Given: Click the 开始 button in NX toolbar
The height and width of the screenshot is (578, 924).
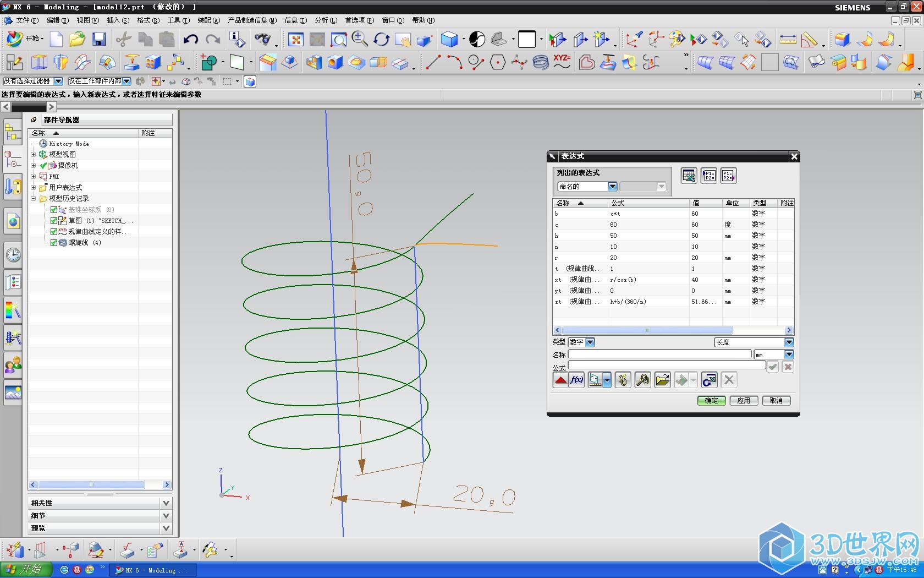Looking at the screenshot, I should (x=25, y=39).
